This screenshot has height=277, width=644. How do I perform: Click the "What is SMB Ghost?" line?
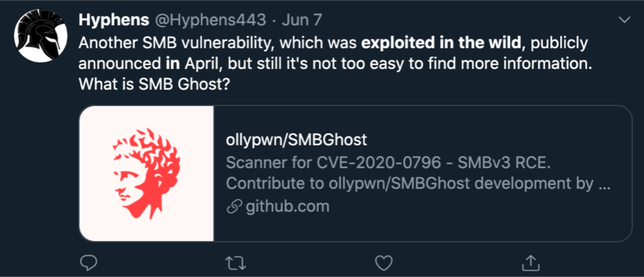click(x=154, y=84)
